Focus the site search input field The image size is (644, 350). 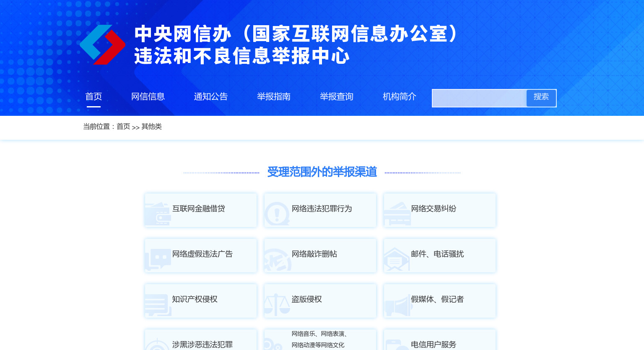[480, 98]
